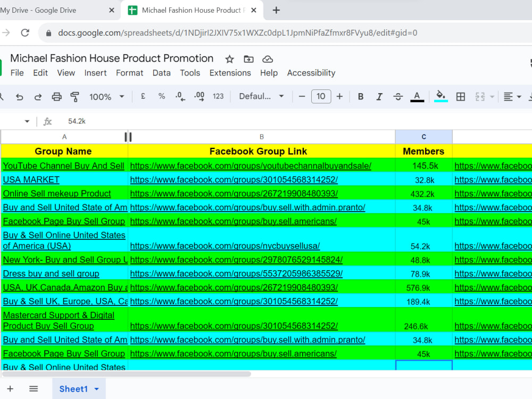Decrease decimal places icon
The height and width of the screenshot is (399, 532).
[x=180, y=97]
